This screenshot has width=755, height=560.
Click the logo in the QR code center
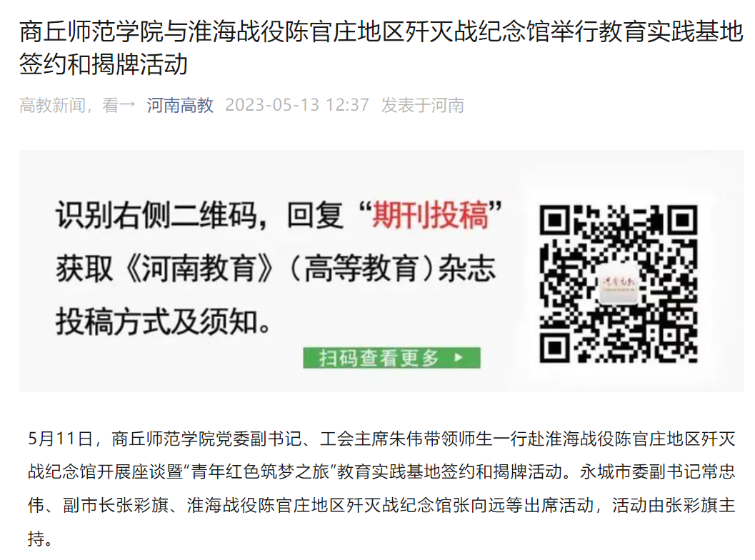tap(619, 284)
